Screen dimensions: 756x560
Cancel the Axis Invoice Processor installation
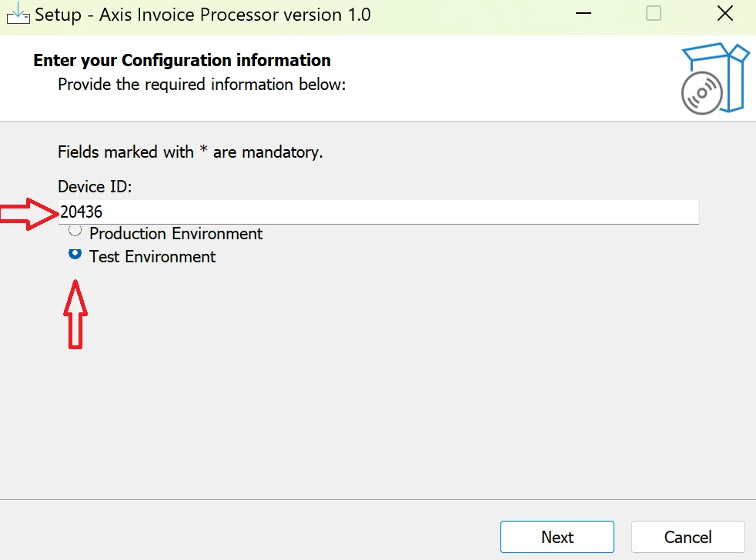[x=687, y=537]
